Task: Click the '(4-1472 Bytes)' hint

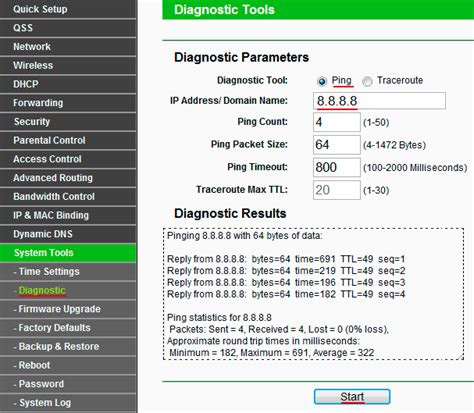Action: (x=394, y=145)
